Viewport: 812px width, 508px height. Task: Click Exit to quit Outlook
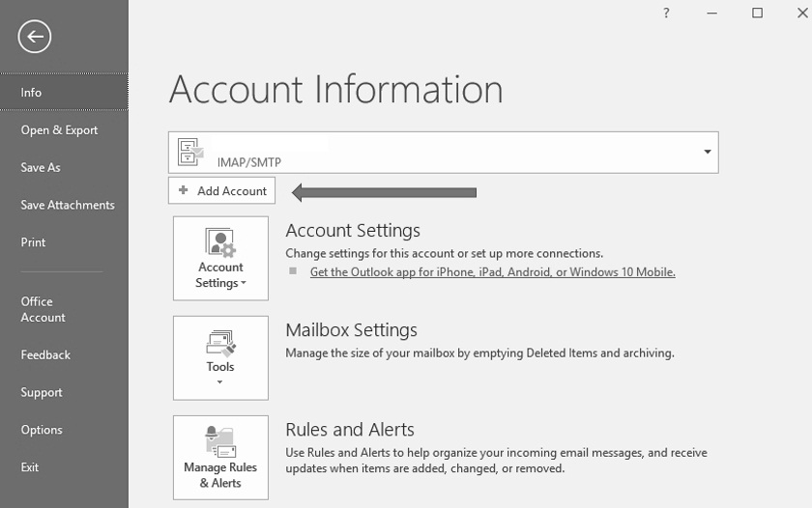pos(30,467)
